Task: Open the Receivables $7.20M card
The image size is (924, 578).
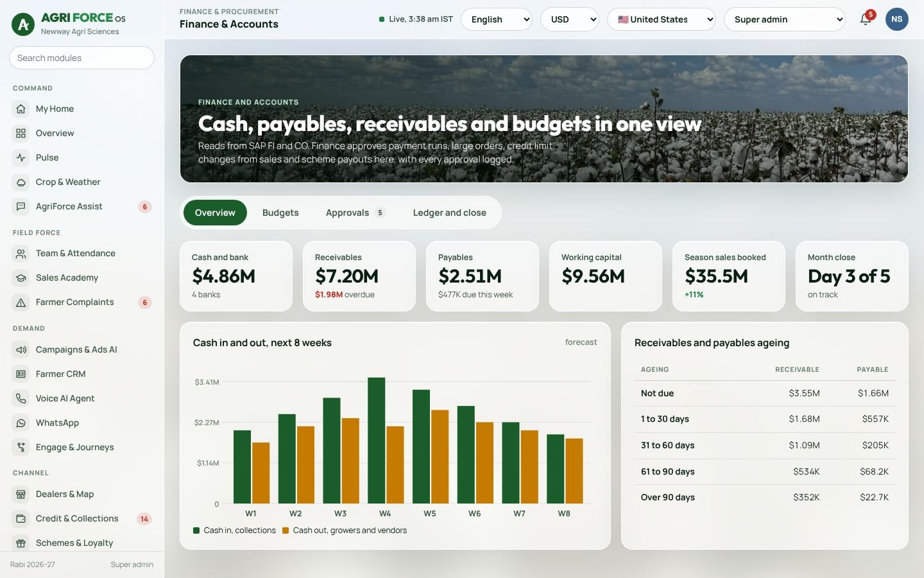Action: point(359,276)
